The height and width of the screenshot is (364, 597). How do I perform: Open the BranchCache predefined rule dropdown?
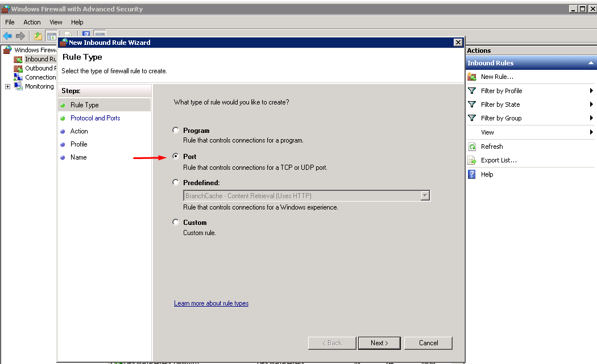pyautogui.click(x=425, y=195)
